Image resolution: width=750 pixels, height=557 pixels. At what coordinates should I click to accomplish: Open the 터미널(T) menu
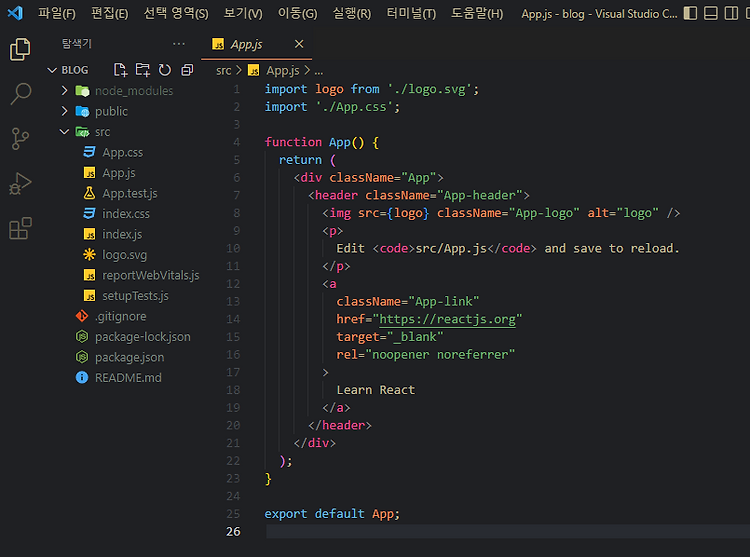pos(411,13)
